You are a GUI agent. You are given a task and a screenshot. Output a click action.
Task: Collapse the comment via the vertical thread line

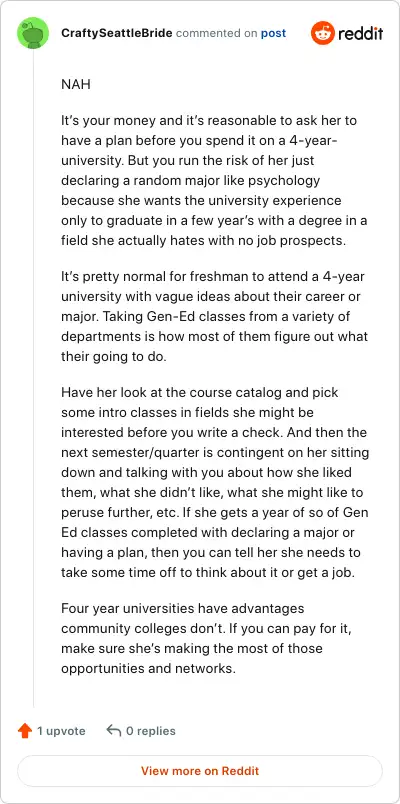33,378
